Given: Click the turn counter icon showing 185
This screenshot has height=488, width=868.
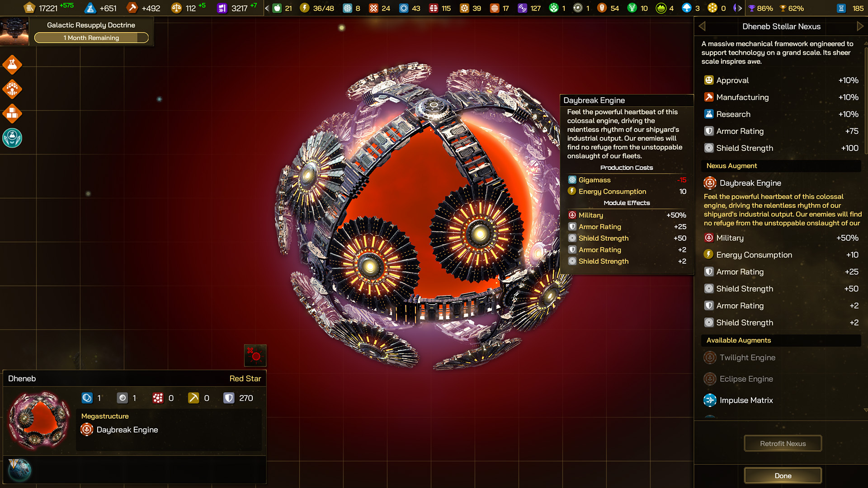Looking at the screenshot, I should coord(841,8).
